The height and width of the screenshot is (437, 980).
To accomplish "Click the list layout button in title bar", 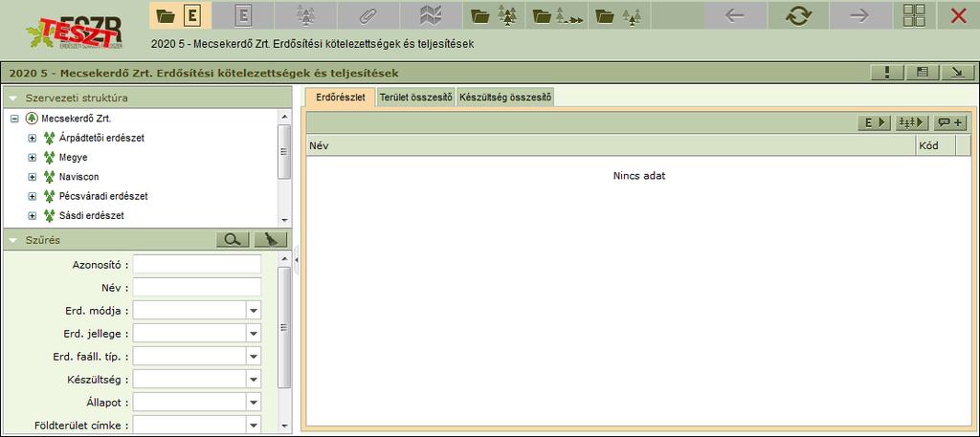I will tap(922, 73).
